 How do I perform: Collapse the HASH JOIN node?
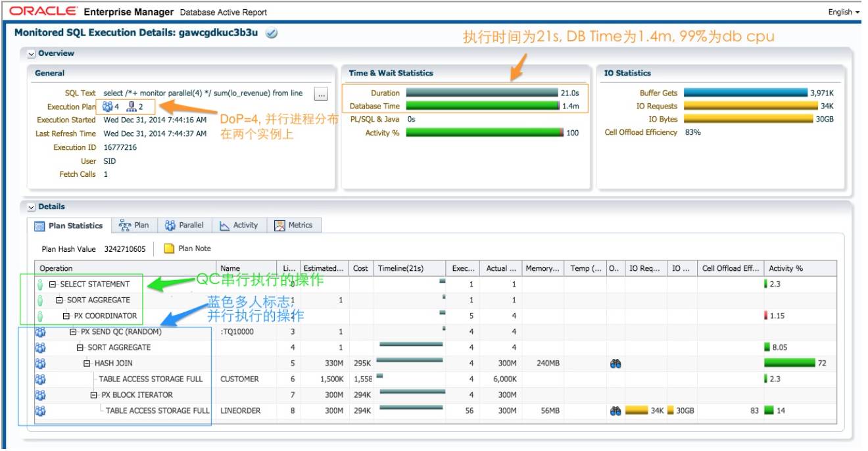click(87, 364)
